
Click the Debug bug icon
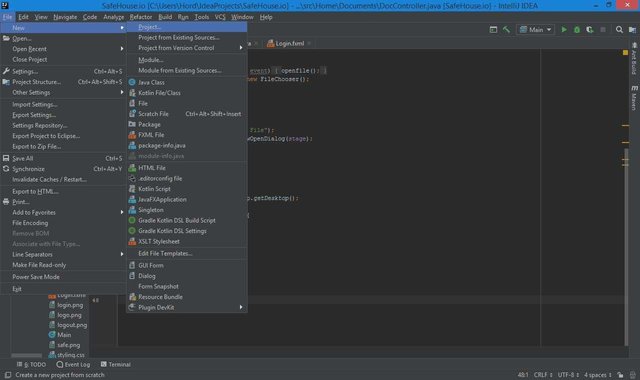tap(577, 29)
